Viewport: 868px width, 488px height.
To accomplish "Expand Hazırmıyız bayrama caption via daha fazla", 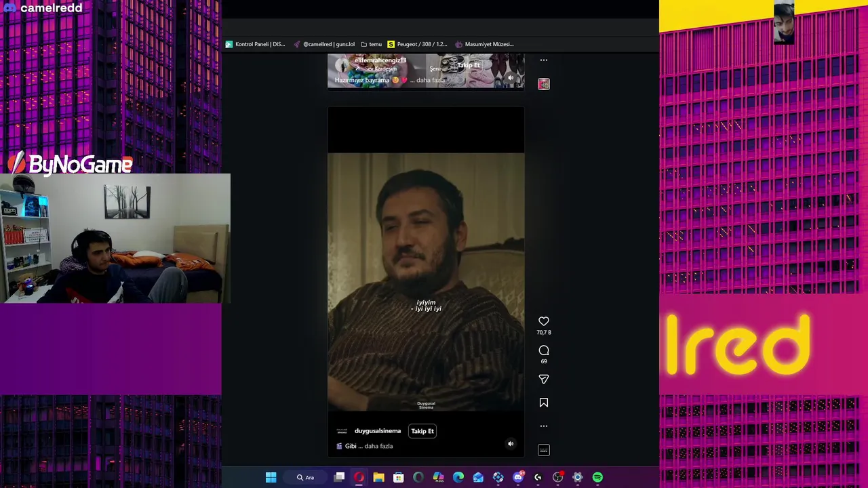I will [x=431, y=80].
